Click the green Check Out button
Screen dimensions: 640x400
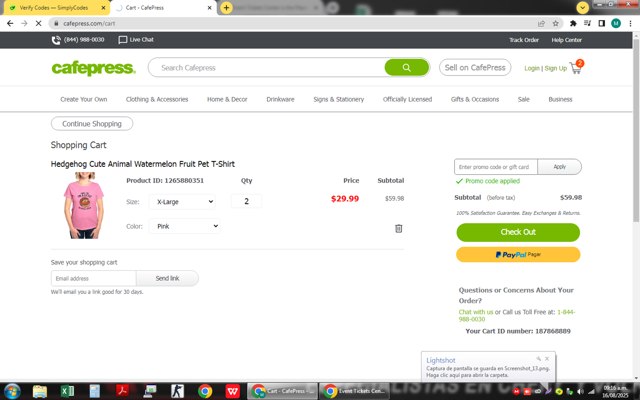tap(518, 232)
